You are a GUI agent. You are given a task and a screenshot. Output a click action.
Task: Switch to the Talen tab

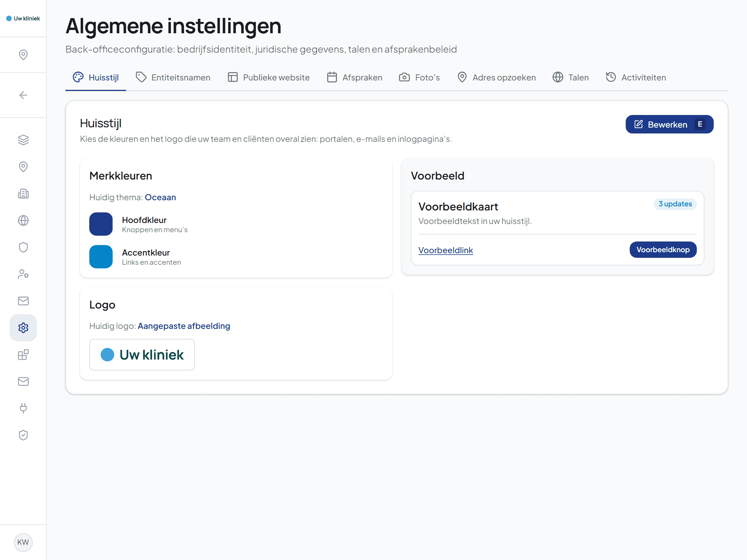[x=571, y=77]
